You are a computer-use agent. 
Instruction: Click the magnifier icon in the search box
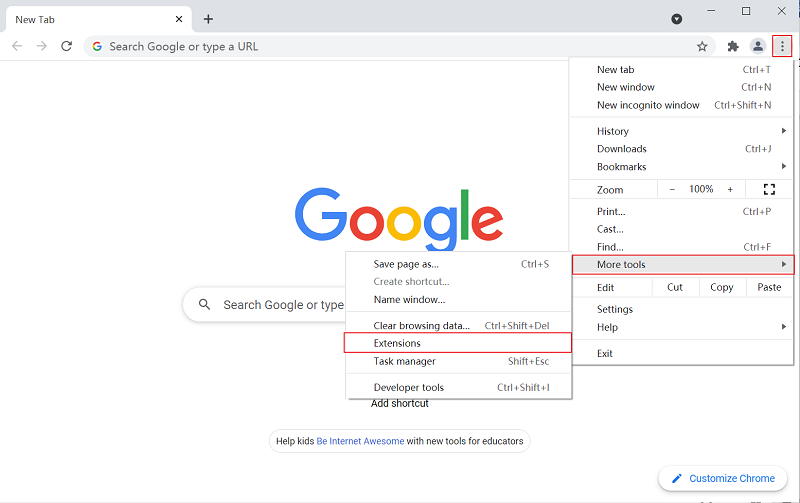pyautogui.click(x=204, y=305)
